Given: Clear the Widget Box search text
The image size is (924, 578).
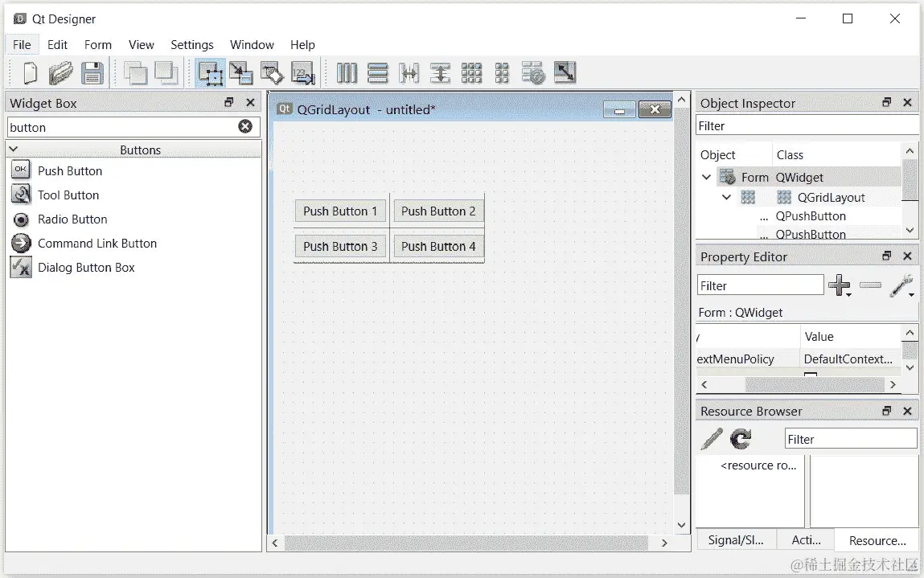Looking at the screenshot, I should (x=245, y=127).
